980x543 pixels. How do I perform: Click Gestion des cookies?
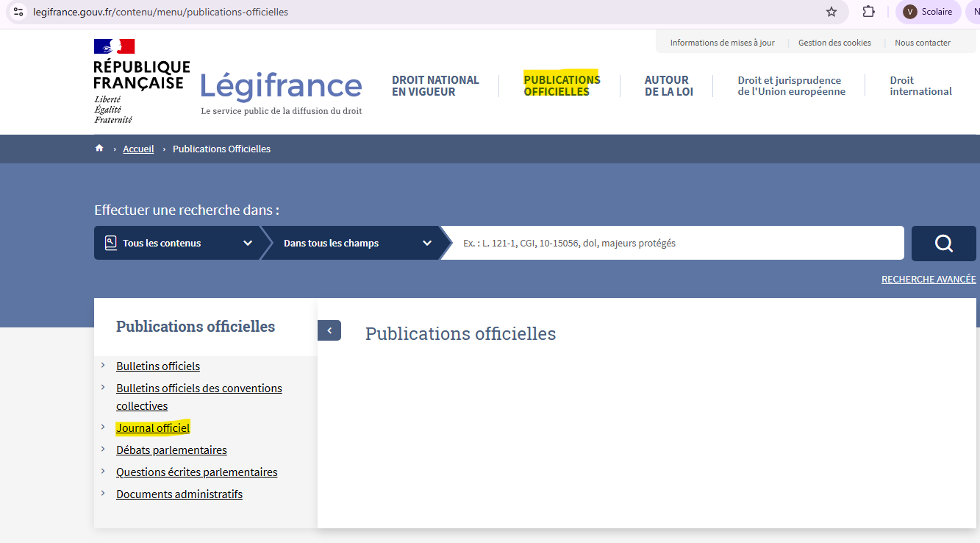tap(834, 42)
